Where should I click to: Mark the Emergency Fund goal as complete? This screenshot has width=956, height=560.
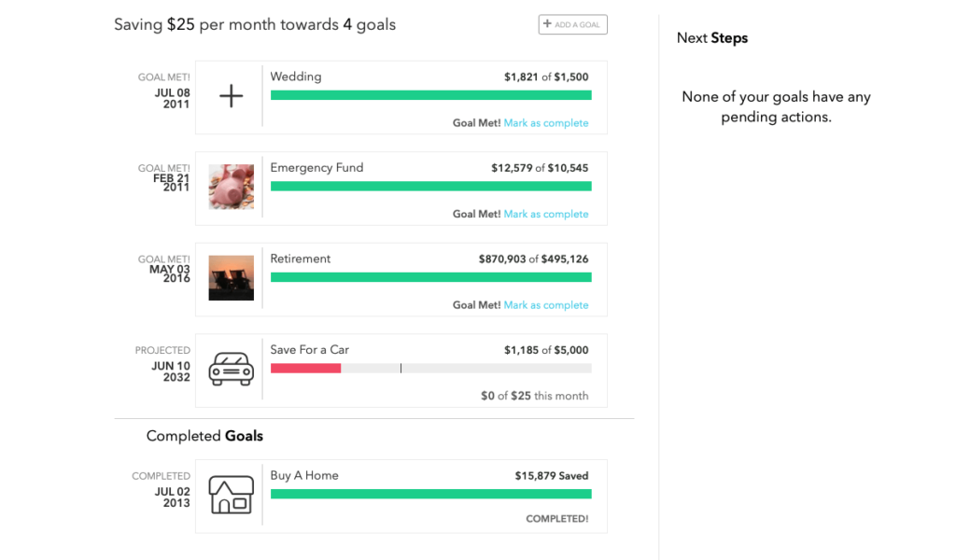(546, 215)
